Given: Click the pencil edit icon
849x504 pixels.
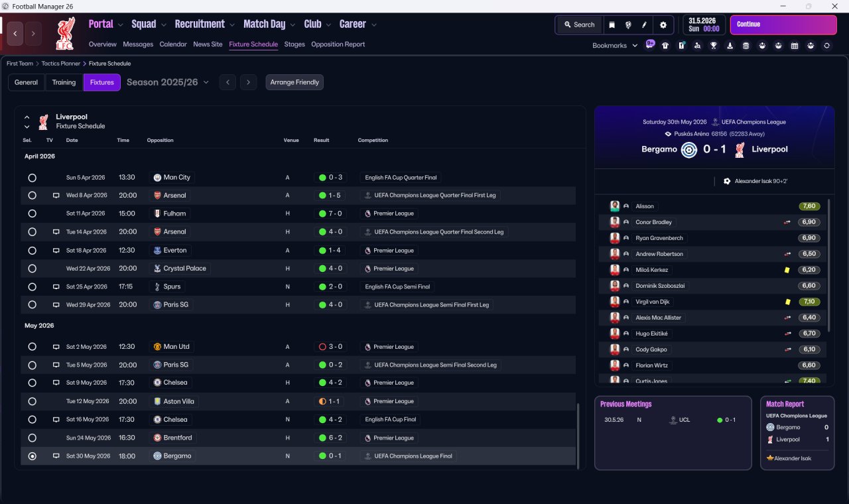Looking at the screenshot, I should pyautogui.click(x=644, y=25).
